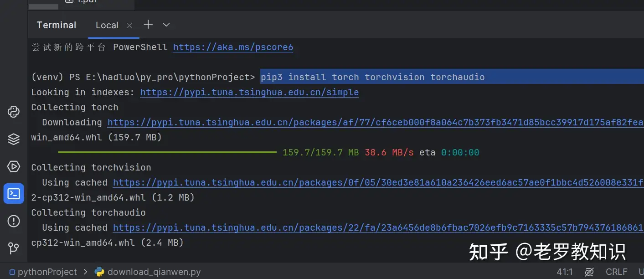Expand the pythonProject breadcrumb menu
The image size is (644, 279).
point(47,271)
